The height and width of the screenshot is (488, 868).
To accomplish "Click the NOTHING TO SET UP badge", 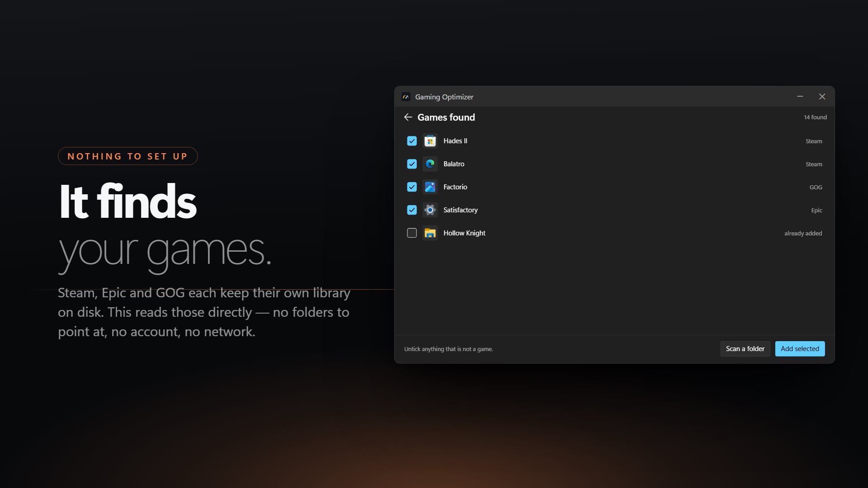I will [127, 156].
